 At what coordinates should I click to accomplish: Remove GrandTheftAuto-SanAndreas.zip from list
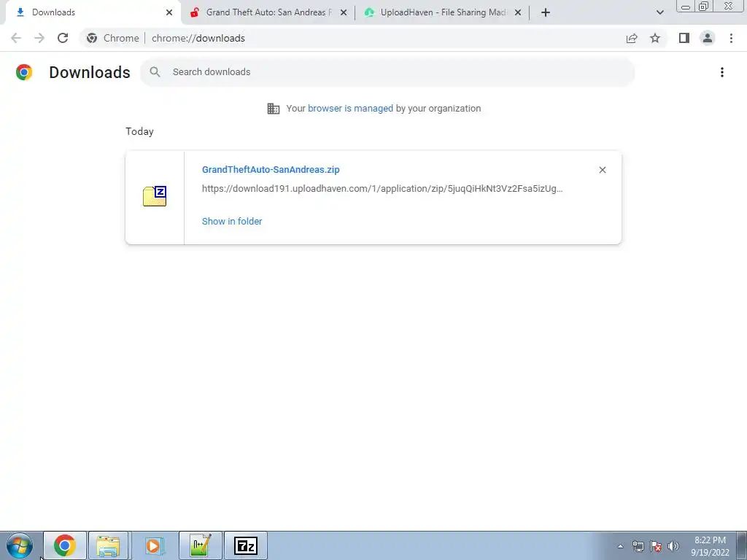coord(603,170)
